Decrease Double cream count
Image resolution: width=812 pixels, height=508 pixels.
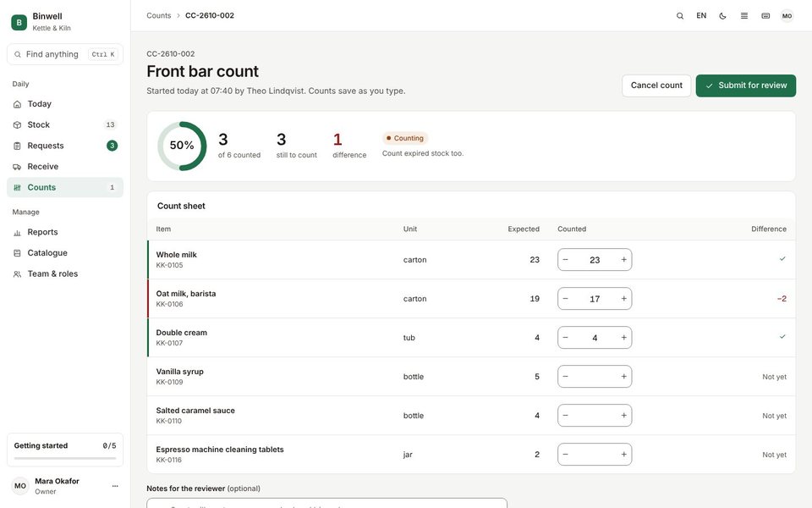click(x=566, y=338)
